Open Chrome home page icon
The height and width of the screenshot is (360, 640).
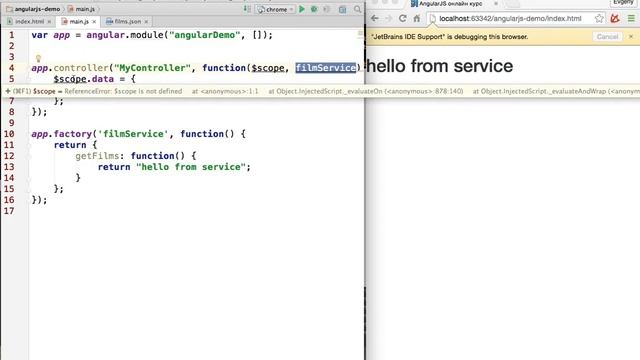click(417, 18)
